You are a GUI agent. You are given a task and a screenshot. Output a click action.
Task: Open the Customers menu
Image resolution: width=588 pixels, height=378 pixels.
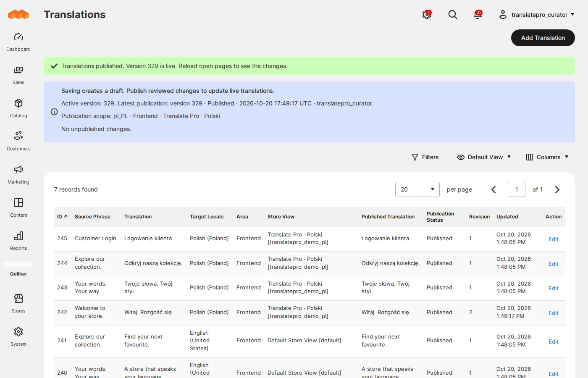[x=18, y=142]
